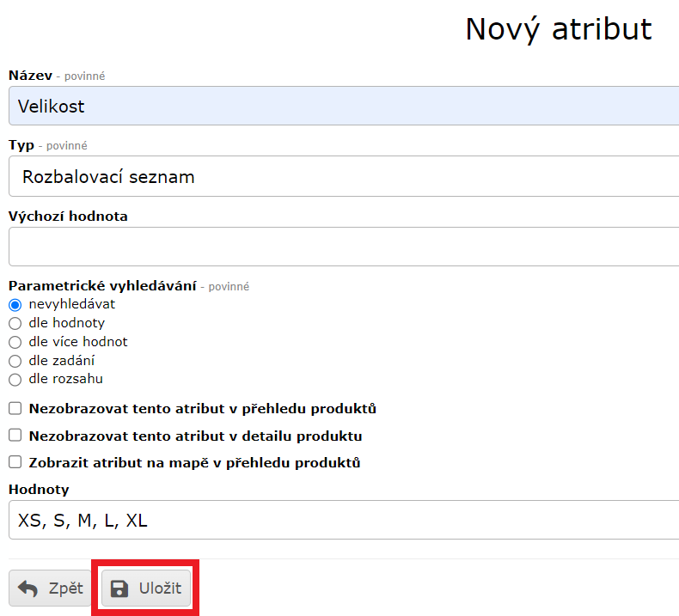This screenshot has width=679, height=616.
Task: Focus the Název field containing "Velikost"
Action: click(344, 107)
